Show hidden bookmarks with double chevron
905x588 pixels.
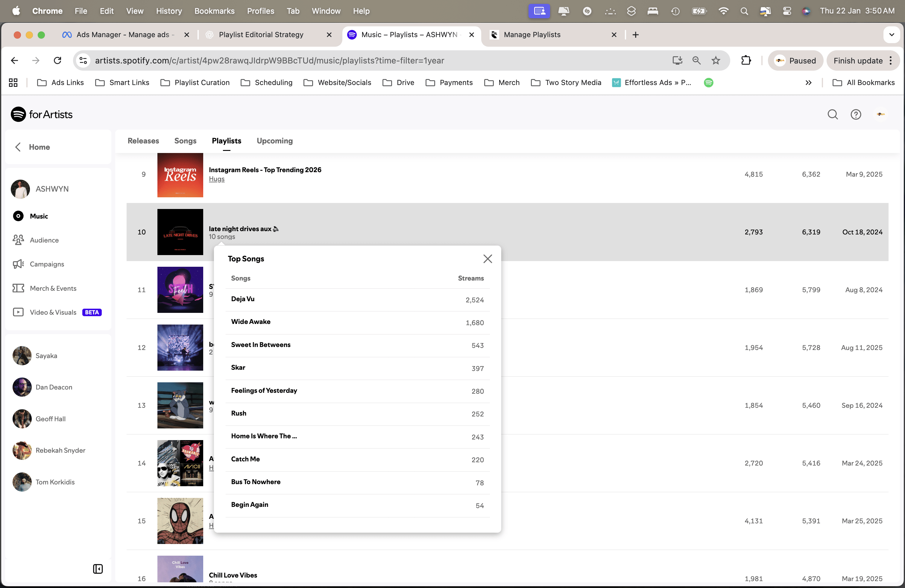click(808, 83)
